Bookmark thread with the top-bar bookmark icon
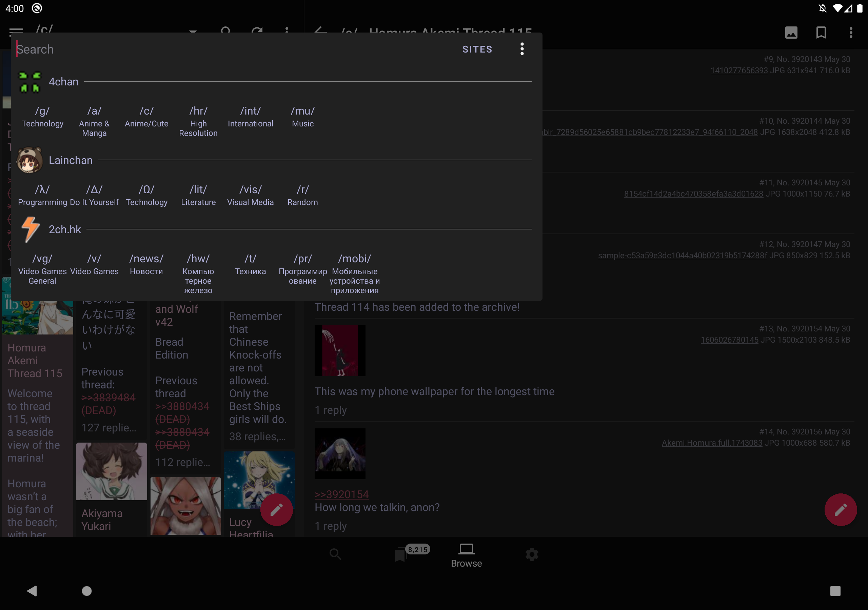Image resolution: width=868 pixels, height=610 pixels. [x=821, y=33]
